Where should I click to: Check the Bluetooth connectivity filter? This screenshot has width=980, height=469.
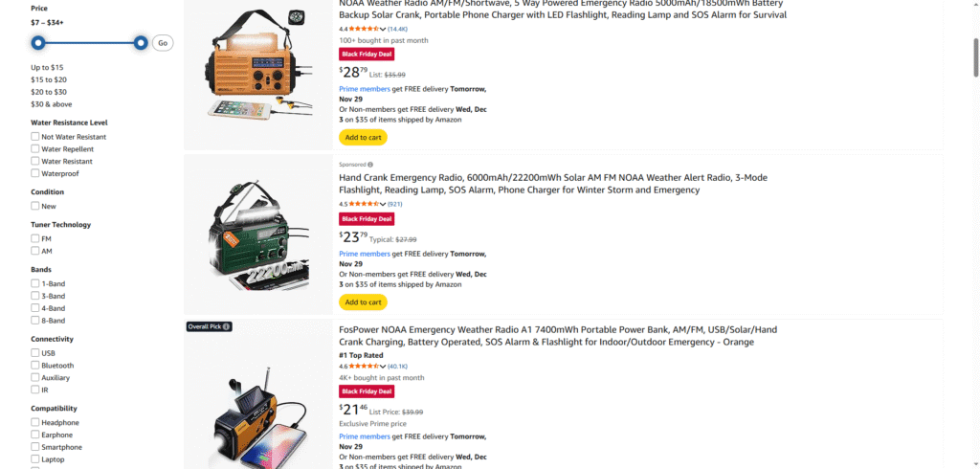35,366
